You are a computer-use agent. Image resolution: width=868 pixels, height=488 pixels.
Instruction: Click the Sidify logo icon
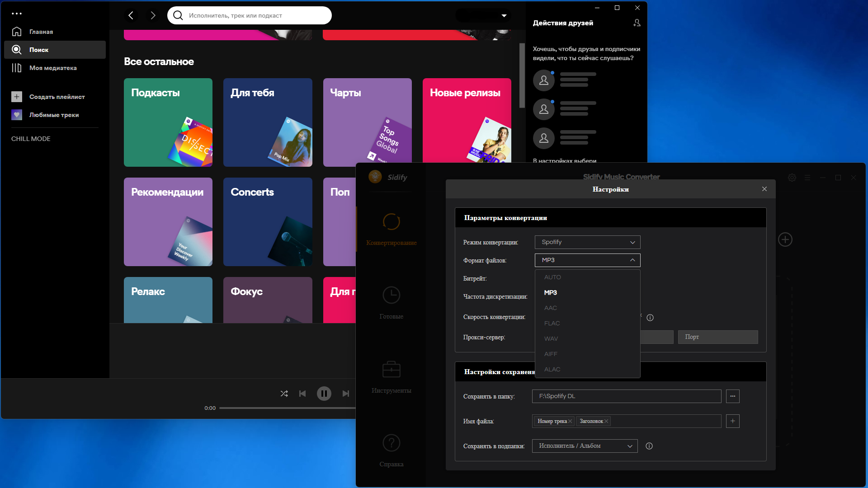click(375, 177)
